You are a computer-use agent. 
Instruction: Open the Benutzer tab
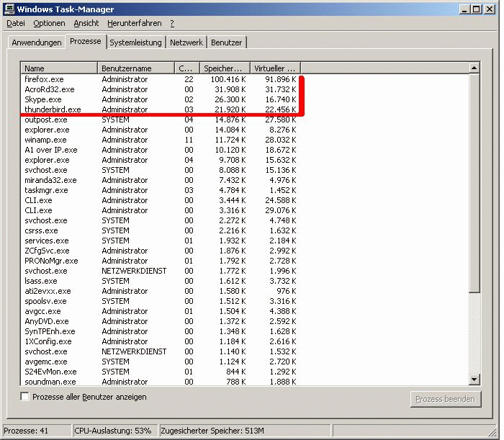227,42
